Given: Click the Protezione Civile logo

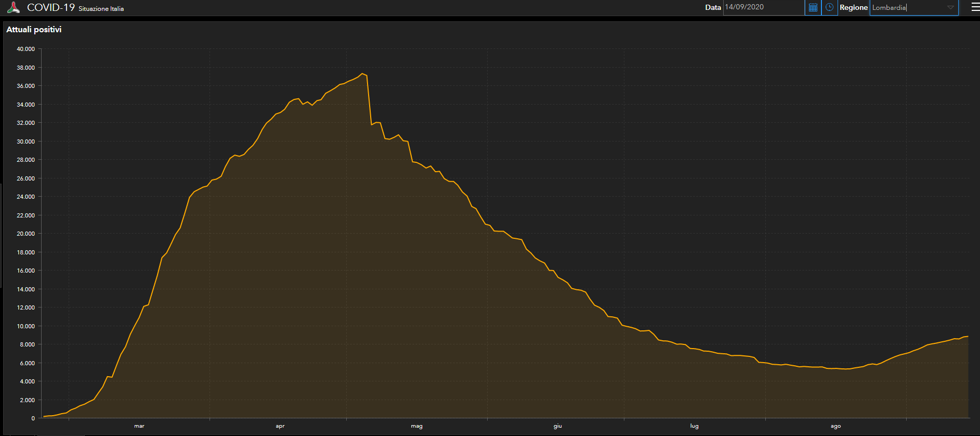Looking at the screenshot, I should coord(14,7).
